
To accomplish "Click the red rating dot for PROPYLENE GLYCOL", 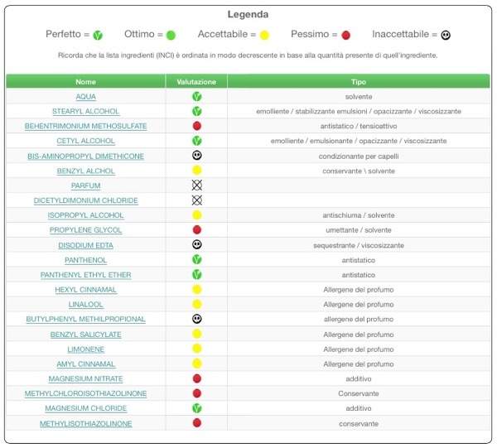I will click(197, 230).
